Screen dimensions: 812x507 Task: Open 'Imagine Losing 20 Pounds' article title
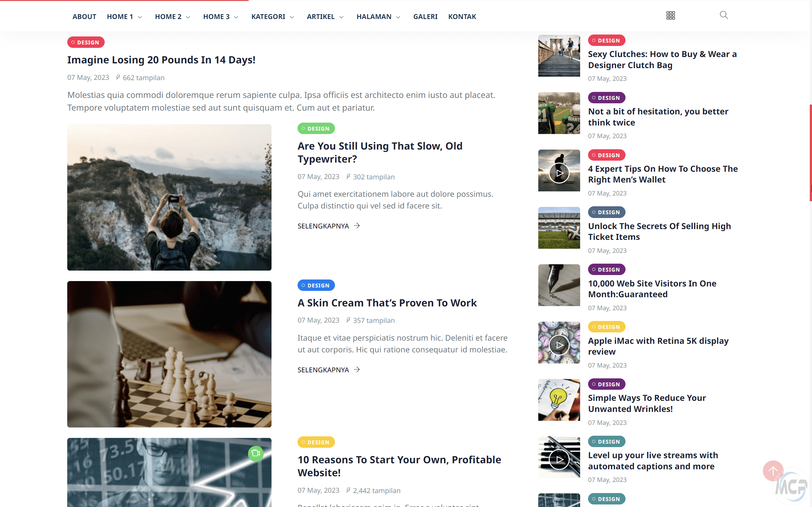tap(161, 60)
